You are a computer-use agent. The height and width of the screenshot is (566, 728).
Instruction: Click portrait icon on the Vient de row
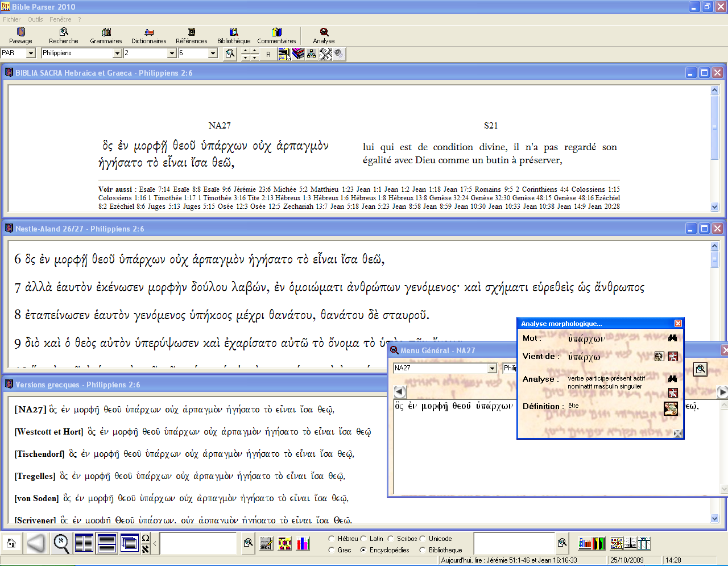tap(659, 357)
